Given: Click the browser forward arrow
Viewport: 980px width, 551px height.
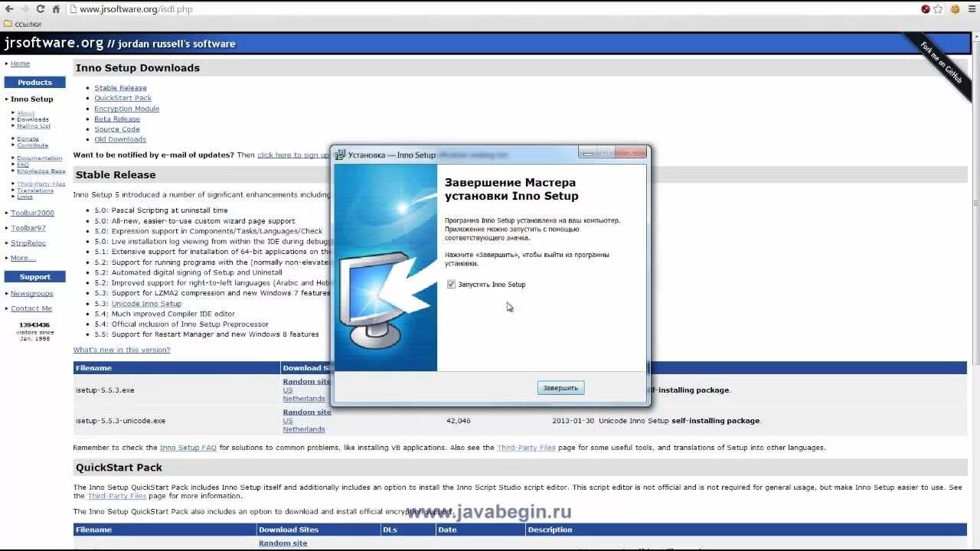Looking at the screenshot, I should 25,9.
